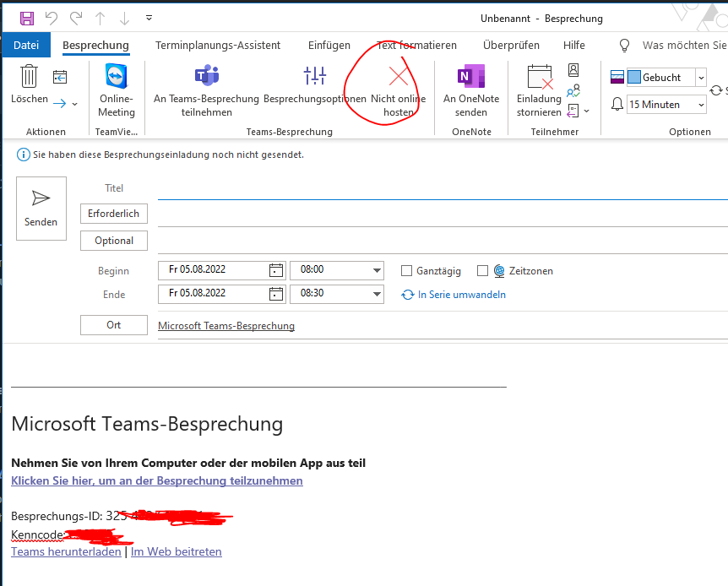Viewport: 728px width, 586px height.
Task: Click the check names icon
Action: pos(573,90)
